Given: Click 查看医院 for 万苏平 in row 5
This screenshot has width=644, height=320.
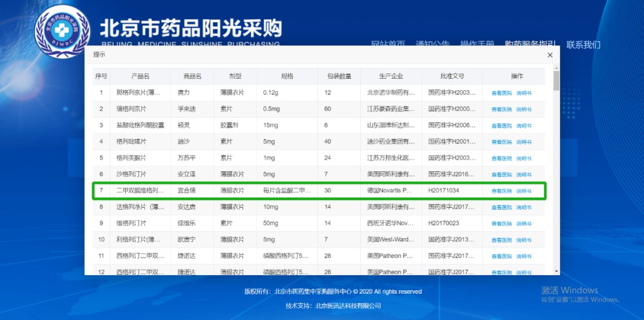Looking at the screenshot, I should tap(501, 158).
